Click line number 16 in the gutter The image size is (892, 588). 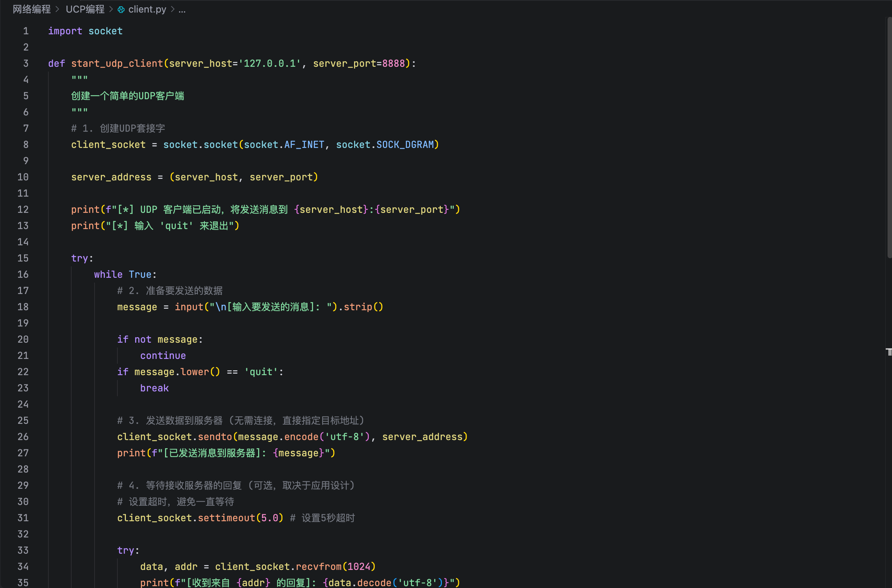coord(23,274)
